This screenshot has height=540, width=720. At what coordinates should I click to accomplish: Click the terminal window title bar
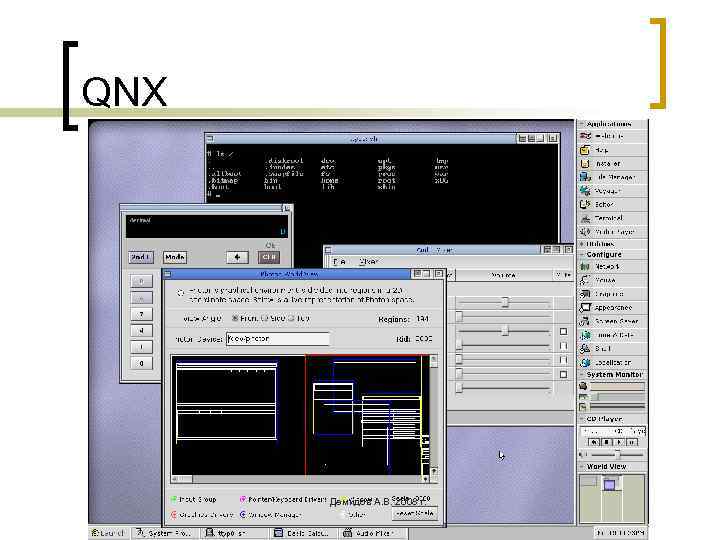tap(363, 139)
